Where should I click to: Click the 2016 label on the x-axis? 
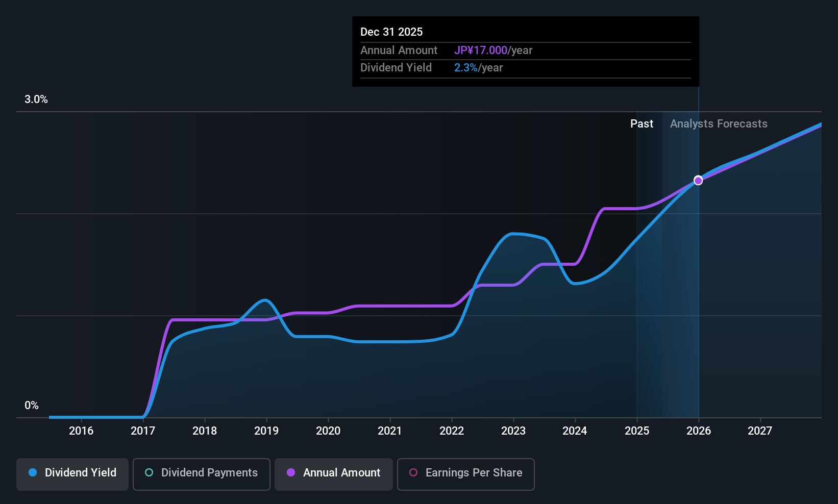pyautogui.click(x=81, y=431)
